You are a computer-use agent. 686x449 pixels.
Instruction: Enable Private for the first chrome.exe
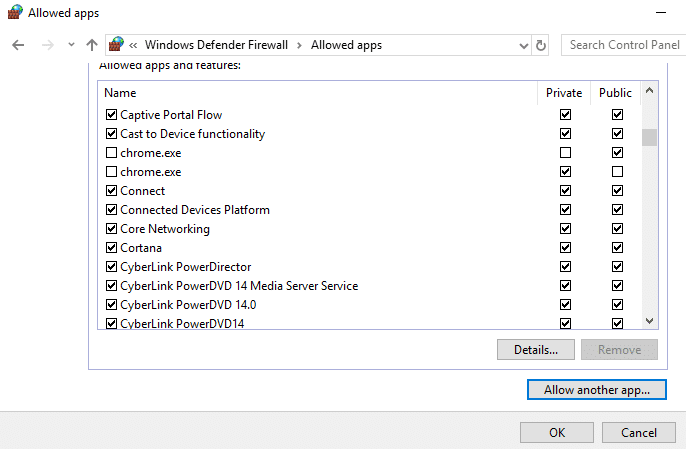click(565, 153)
